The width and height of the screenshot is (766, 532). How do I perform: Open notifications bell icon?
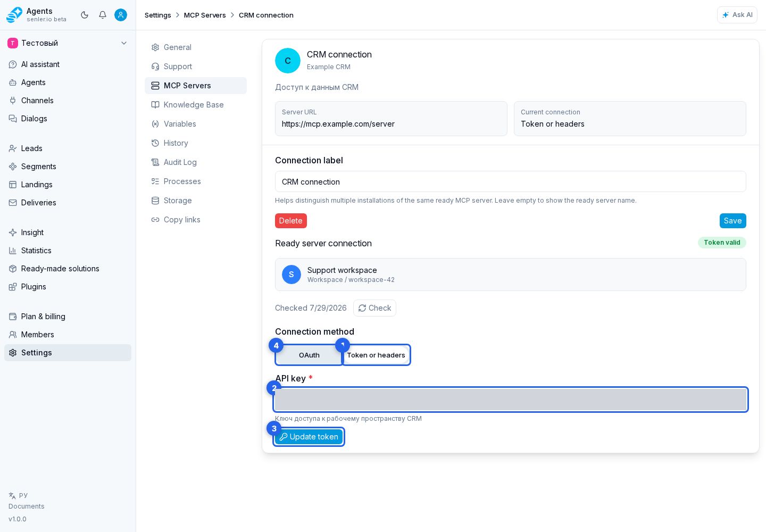click(103, 15)
